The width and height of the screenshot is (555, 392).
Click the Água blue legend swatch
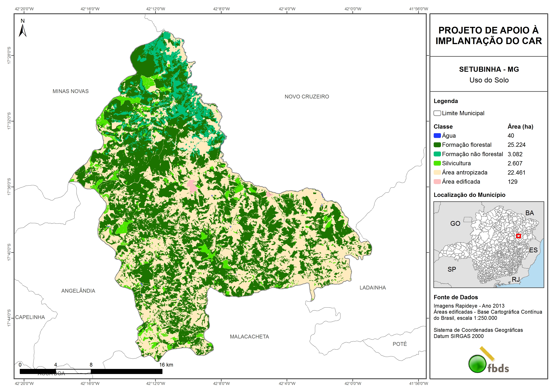pyautogui.click(x=437, y=136)
